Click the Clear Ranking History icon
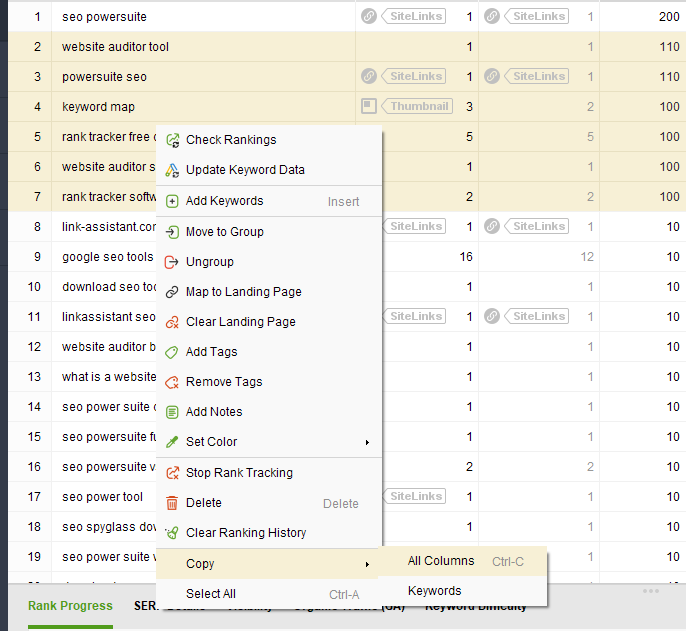The width and height of the screenshot is (686, 631). pyautogui.click(x=172, y=533)
